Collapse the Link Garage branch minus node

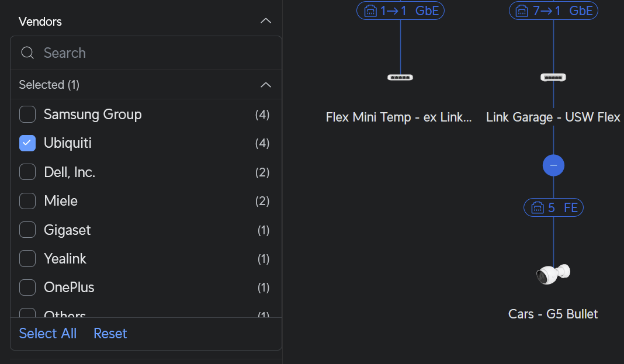click(x=553, y=165)
